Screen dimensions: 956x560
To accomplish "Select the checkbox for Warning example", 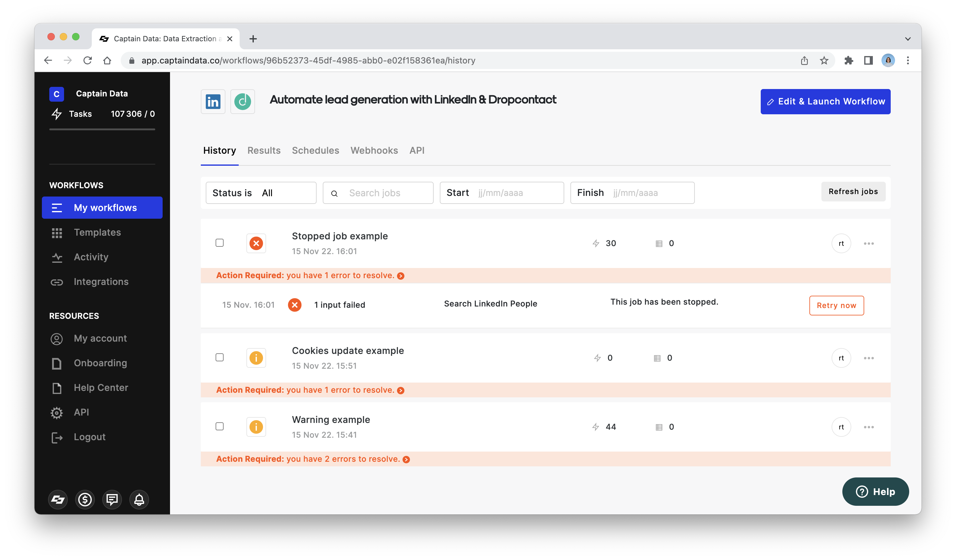I will coord(220,426).
